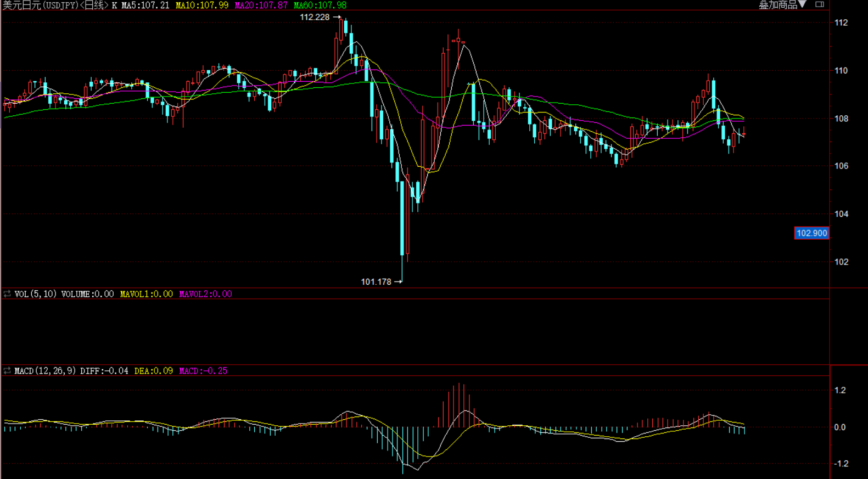This screenshot has width=868, height=479.
Task: Click the arrow at the 101.178 low marker
Action: point(398,281)
